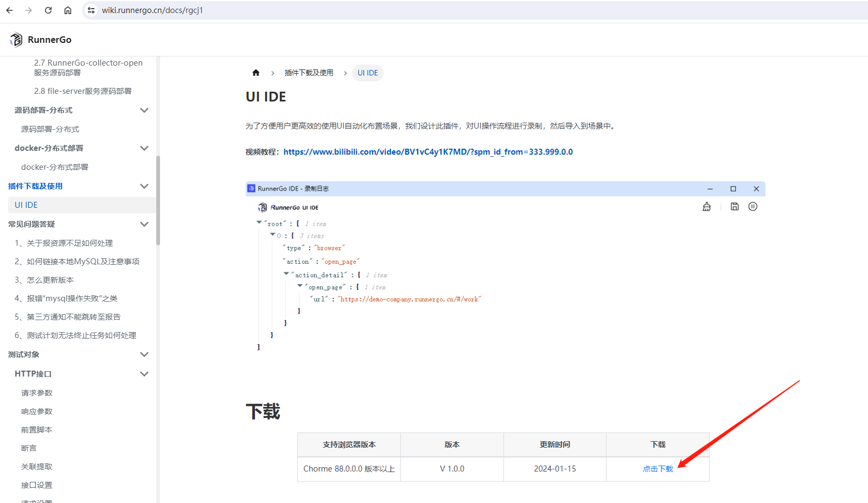
Task: Open 2.7 RunnerGo-collector-open 服务源码部署
Action: 88,68
